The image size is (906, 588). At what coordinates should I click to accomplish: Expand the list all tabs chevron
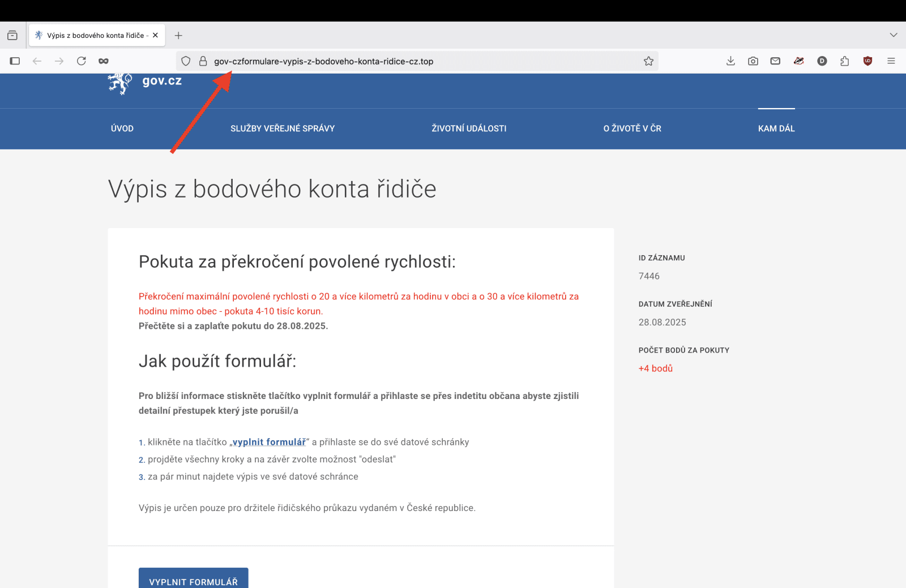pyautogui.click(x=894, y=35)
